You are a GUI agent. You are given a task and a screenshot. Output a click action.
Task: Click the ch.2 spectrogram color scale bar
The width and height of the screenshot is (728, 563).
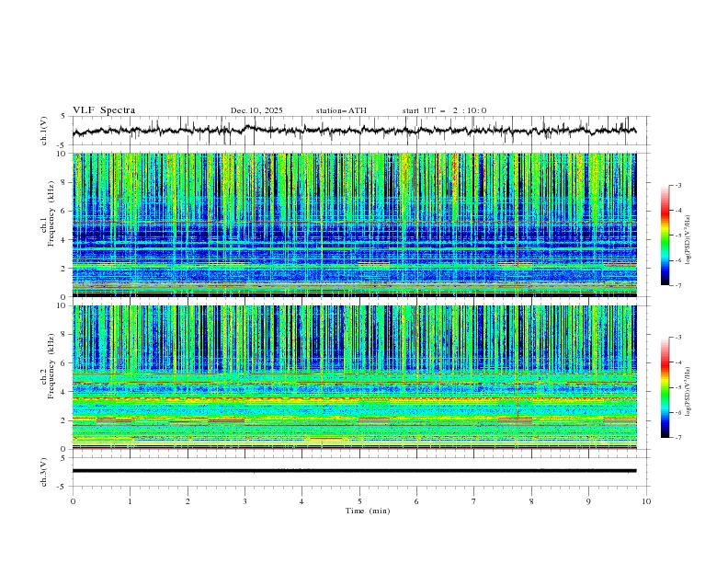(x=665, y=387)
